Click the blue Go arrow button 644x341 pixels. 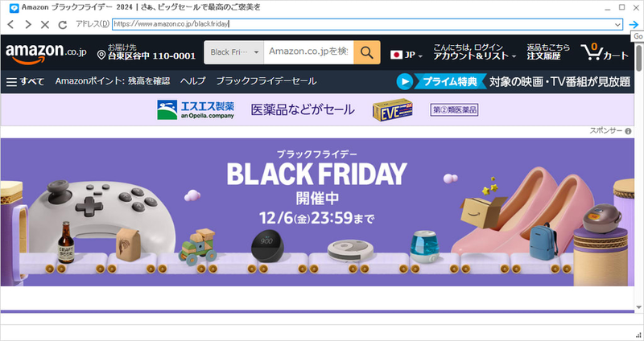tap(634, 25)
